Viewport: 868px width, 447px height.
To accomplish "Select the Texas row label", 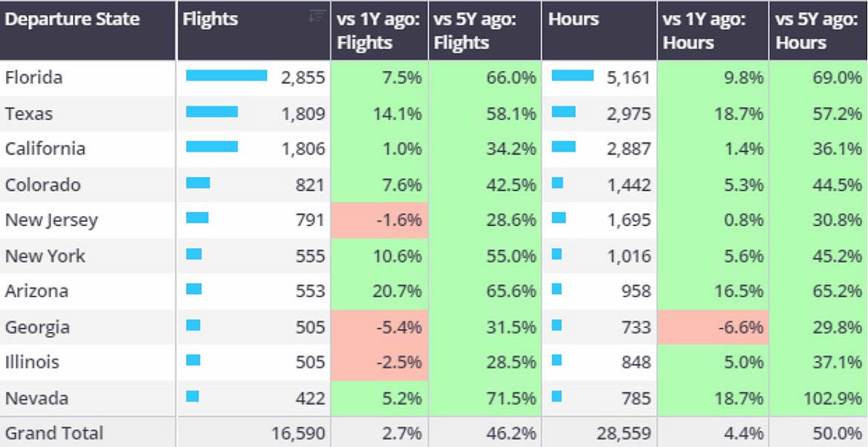I will [x=29, y=114].
